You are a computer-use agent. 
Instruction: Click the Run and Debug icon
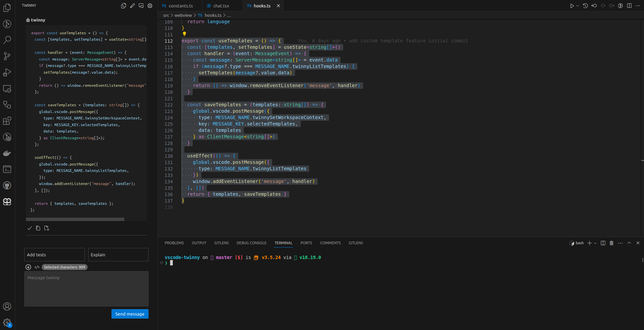(x=7, y=72)
